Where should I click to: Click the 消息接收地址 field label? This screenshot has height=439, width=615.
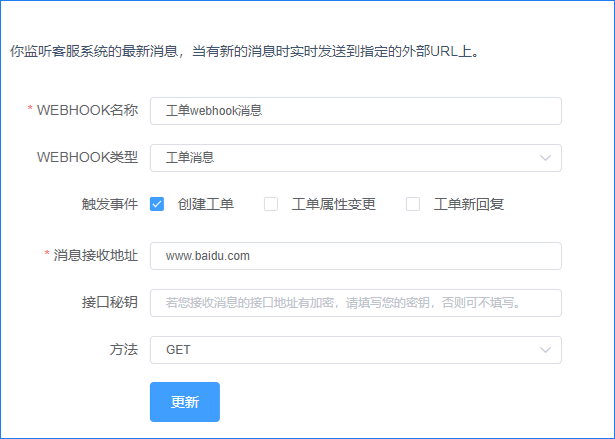click(x=95, y=256)
